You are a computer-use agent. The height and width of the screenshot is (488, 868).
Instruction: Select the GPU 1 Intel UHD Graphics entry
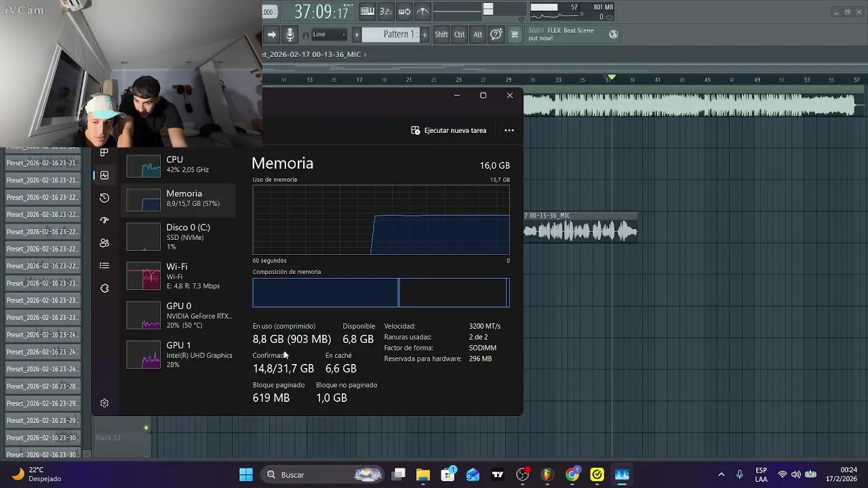tap(180, 354)
